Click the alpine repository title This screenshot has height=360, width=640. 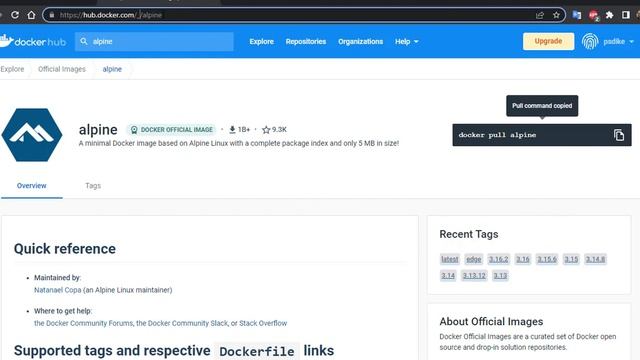pos(98,129)
